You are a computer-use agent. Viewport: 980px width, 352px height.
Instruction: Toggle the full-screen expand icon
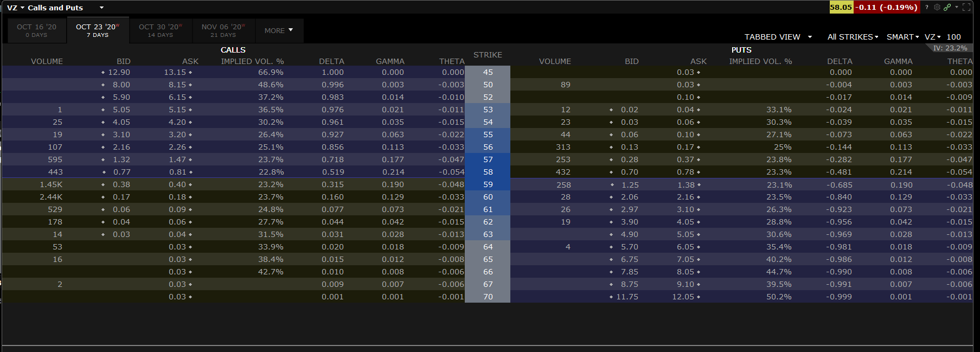966,7
